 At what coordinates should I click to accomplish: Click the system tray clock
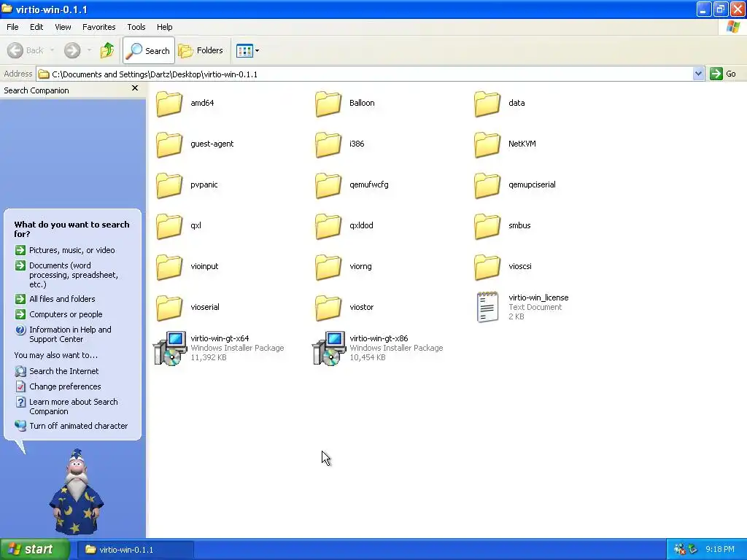coord(720,550)
